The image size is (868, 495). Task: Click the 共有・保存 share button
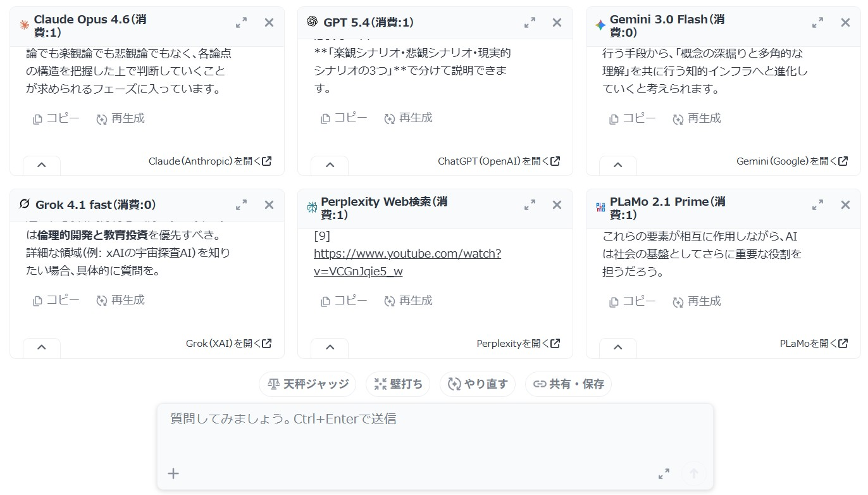click(568, 384)
